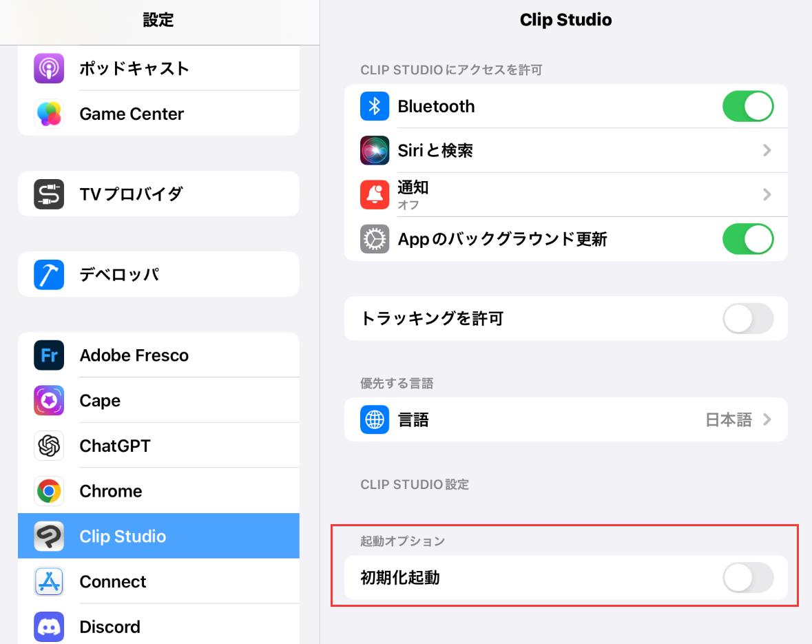Tap the Clip Studio page title
Screen dimensions: 812x644
pyautogui.click(x=566, y=20)
